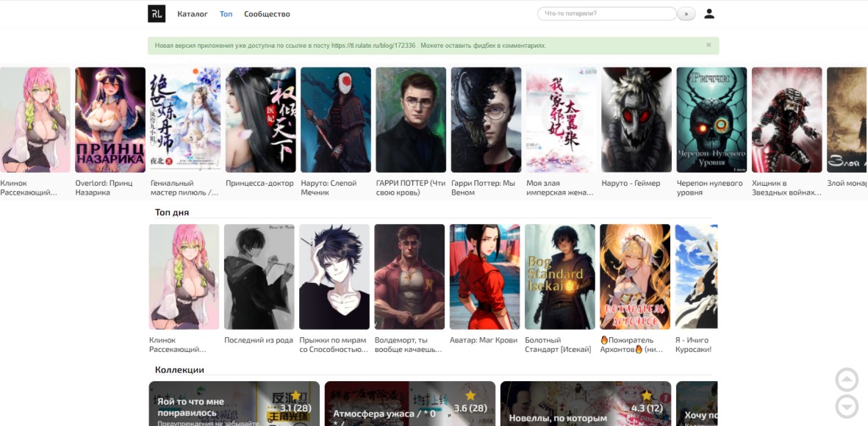
Task: Open the Каталог menu
Action: [x=193, y=14]
